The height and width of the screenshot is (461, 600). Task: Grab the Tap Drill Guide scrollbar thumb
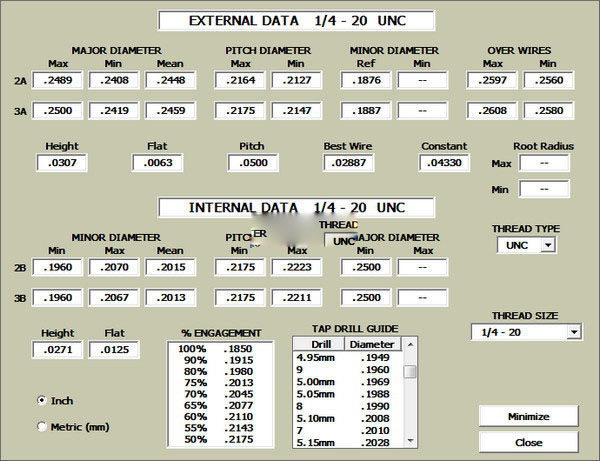(x=410, y=370)
